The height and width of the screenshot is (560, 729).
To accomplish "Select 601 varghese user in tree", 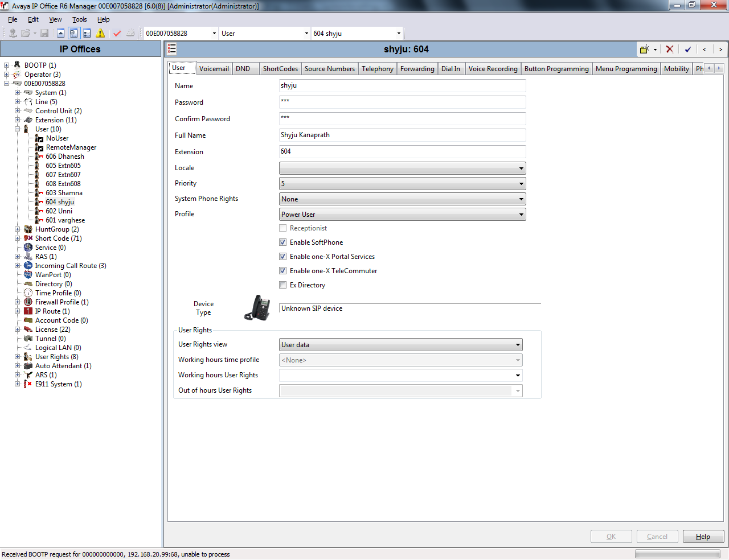I will coord(65,220).
